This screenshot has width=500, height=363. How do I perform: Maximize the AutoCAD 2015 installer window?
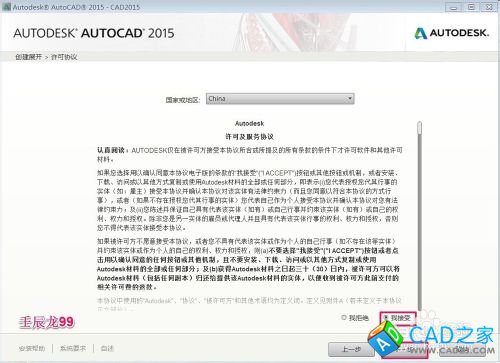[x=471, y=7]
